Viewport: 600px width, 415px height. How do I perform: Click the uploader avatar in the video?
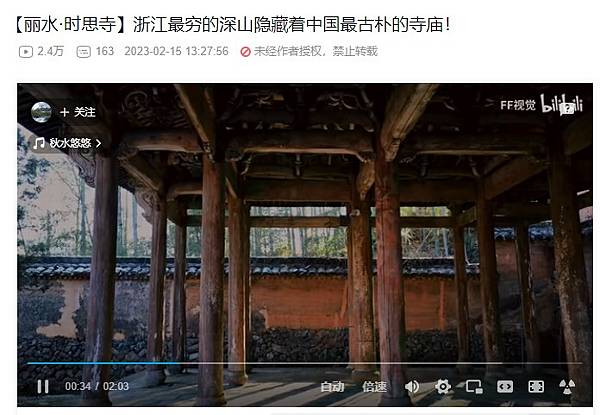pyautogui.click(x=41, y=112)
